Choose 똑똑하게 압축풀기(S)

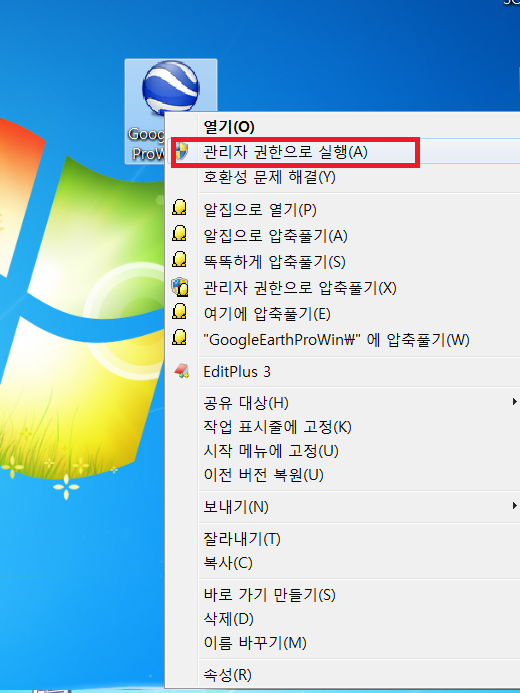(274, 262)
